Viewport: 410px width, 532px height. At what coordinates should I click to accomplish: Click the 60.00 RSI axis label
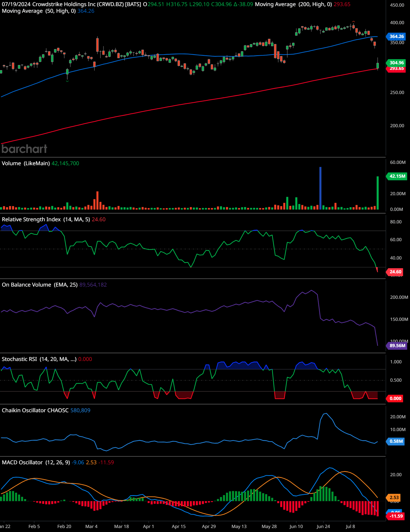(396, 240)
